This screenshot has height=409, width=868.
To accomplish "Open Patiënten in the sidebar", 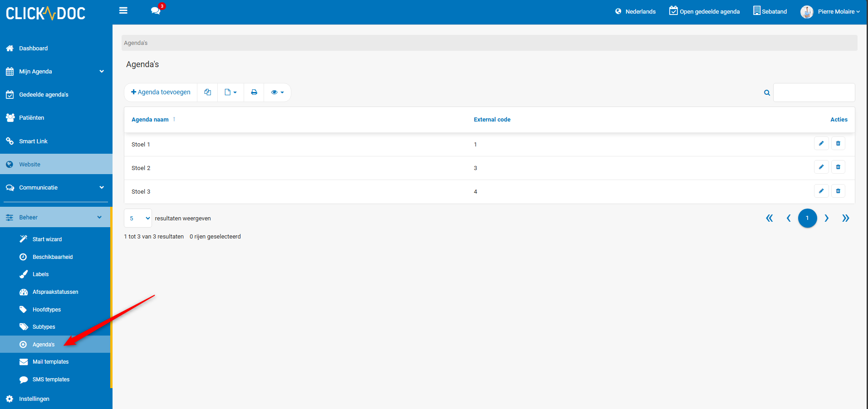I will point(32,118).
